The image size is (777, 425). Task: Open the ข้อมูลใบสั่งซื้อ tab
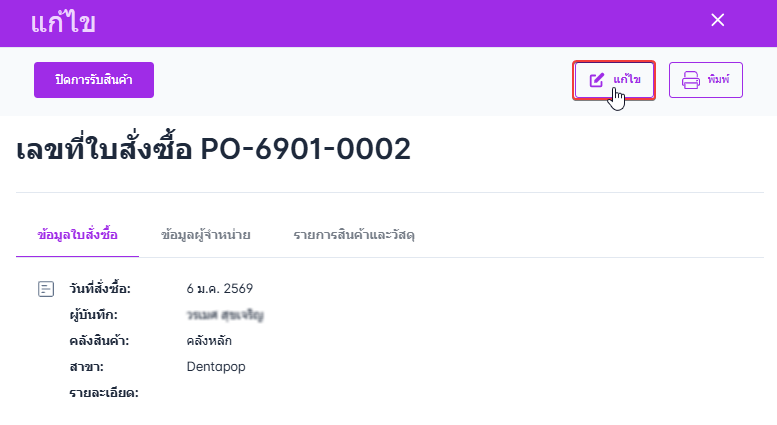click(77, 235)
